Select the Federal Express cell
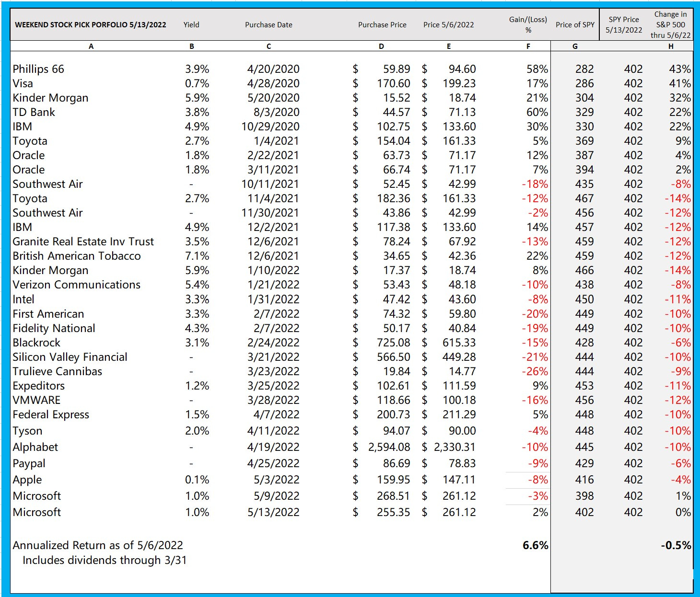Viewport: 700px width, 597px height. click(x=51, y=414)
